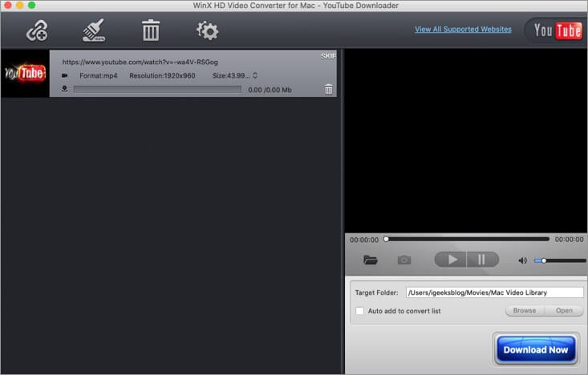Click the video preview area

point(466,140)
